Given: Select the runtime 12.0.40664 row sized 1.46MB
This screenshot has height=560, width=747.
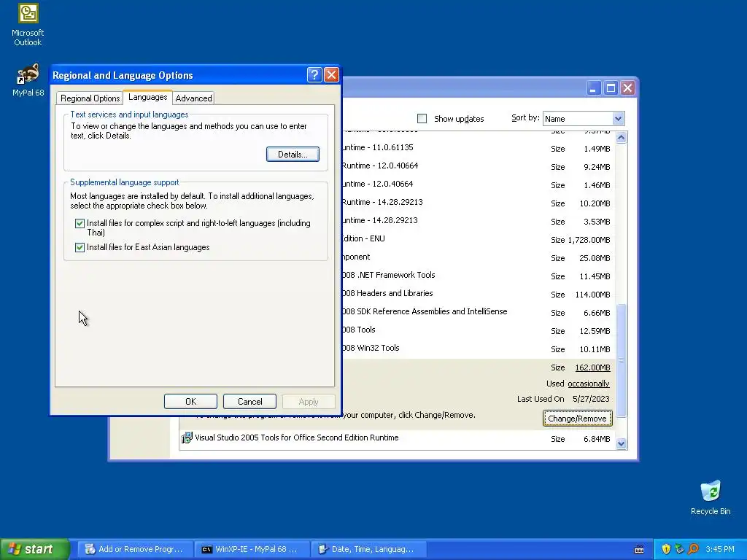Looking at the screenshot, I should click(479, 184).
